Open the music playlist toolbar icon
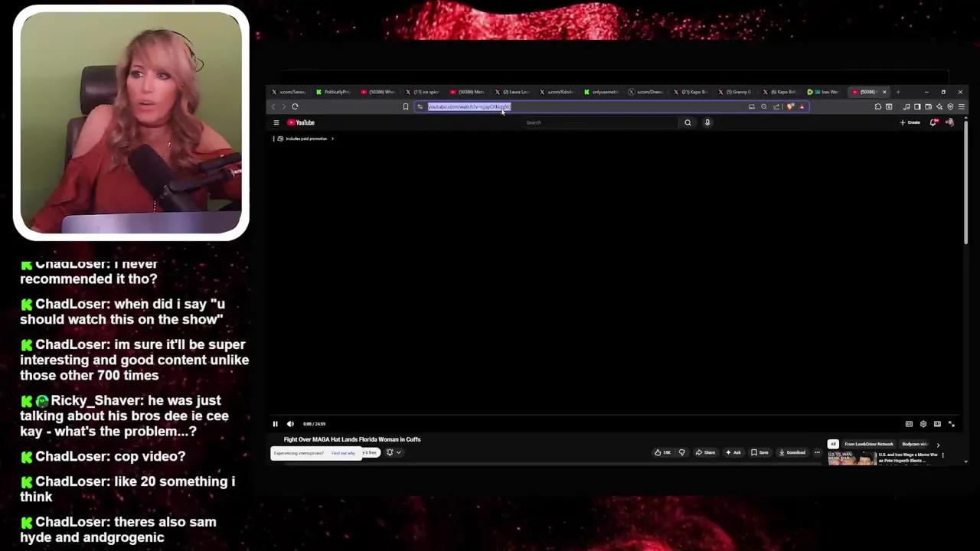Image resolution: width=980 pixels, height=551 pixels. [906, 106]
